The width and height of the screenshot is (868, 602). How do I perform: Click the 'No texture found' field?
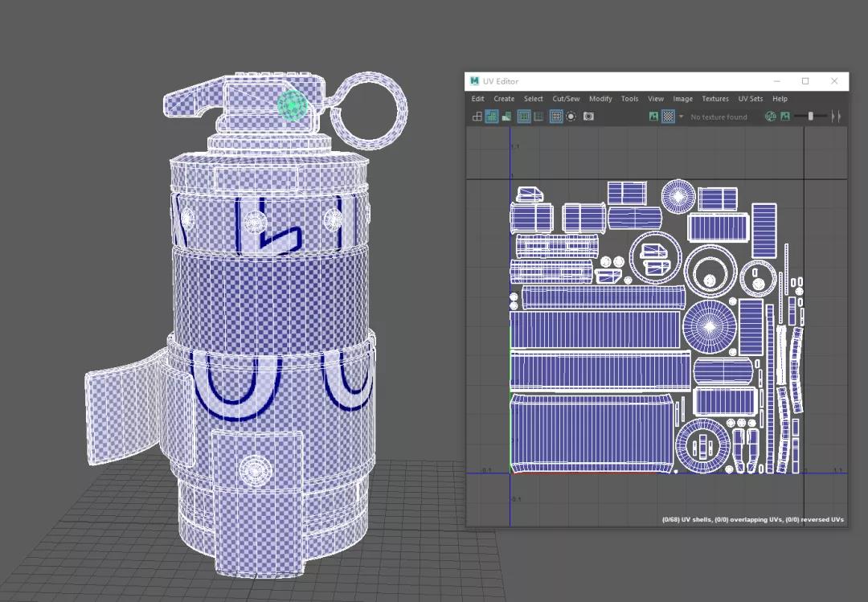pos(719,117)
